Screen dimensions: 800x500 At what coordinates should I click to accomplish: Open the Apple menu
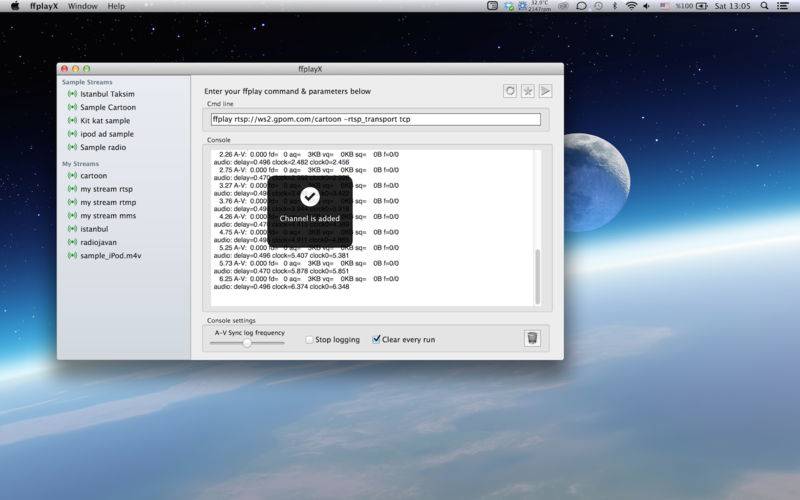pyautogui.click(x=15, y=6)
